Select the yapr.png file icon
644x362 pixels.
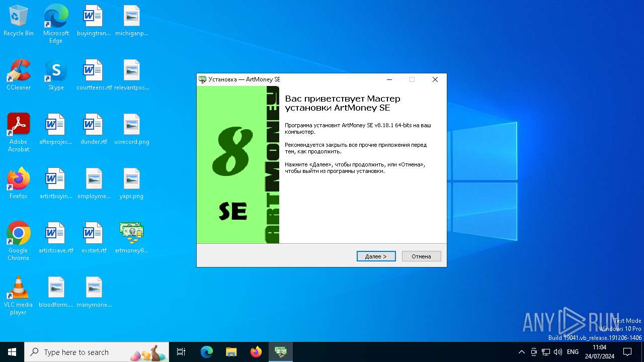click(x=132, y=184)
